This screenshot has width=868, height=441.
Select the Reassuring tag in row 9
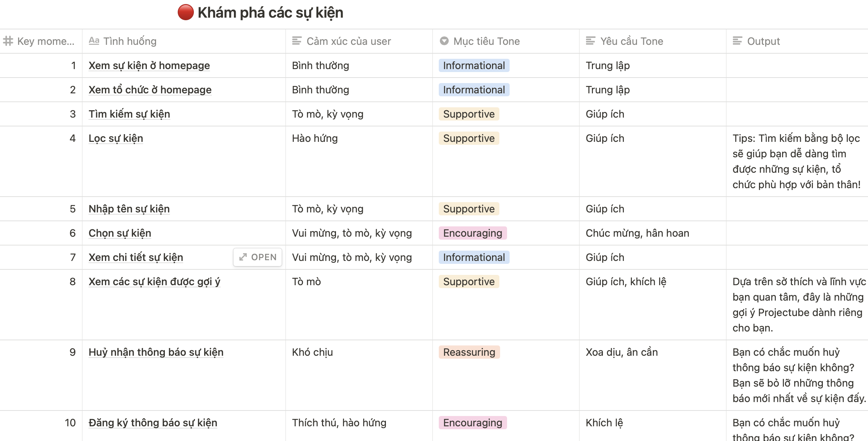[x=469, y=352]
